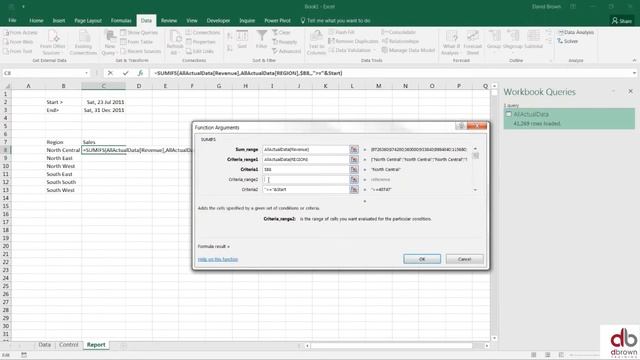Screen dimensions: 640x360
Task: Click Reapply filter
Action: pyautogui.click(x=284, y=42)
